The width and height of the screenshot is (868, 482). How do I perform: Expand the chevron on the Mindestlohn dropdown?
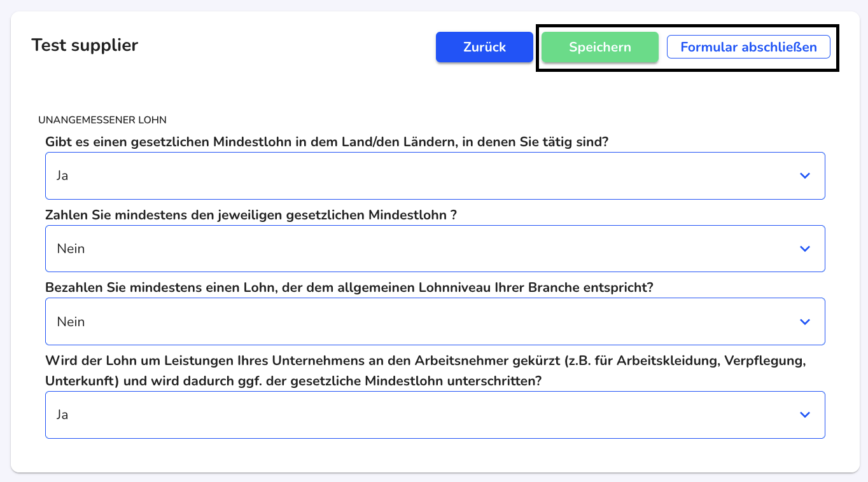click(804, 176)
